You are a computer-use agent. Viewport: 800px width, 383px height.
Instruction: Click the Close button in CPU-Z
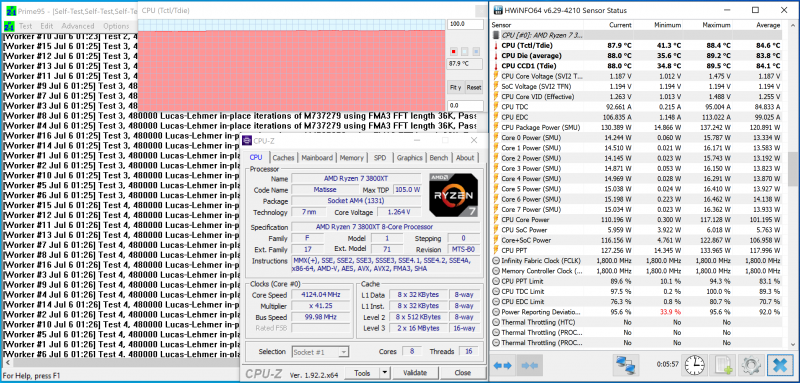pyautogui.click(x=462, y=373)
